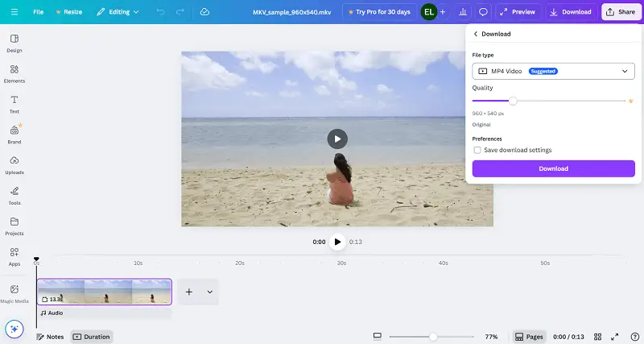The width and height of the screenshot is (644, 344).
Task: Click the Undo arrow icon
Action: 160,12
